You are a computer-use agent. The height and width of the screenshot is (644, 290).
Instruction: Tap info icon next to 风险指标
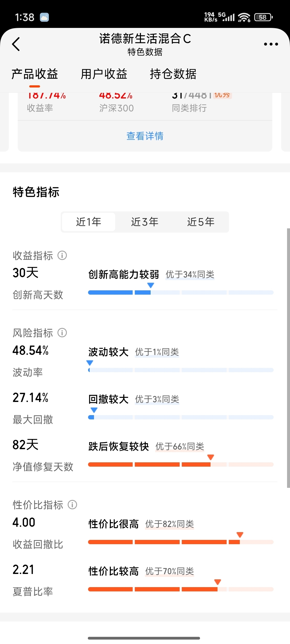[x=62, y=333]
